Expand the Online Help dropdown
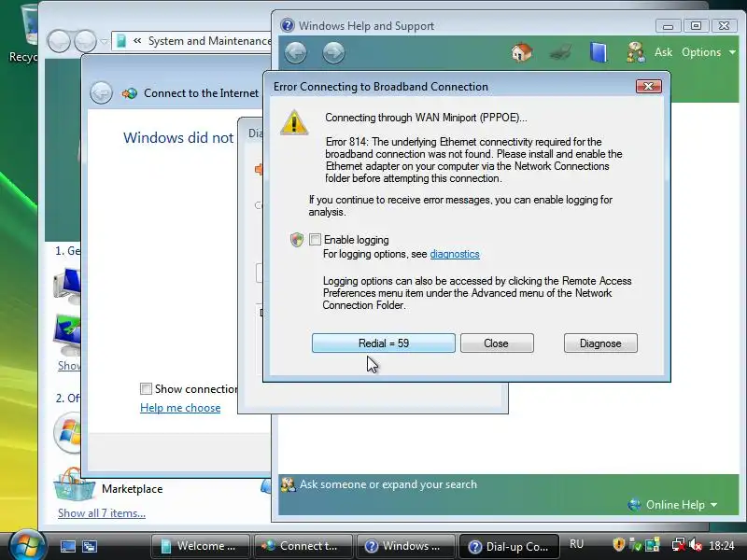The height and width of the screenshot is (560, 747). pos(672,505)
